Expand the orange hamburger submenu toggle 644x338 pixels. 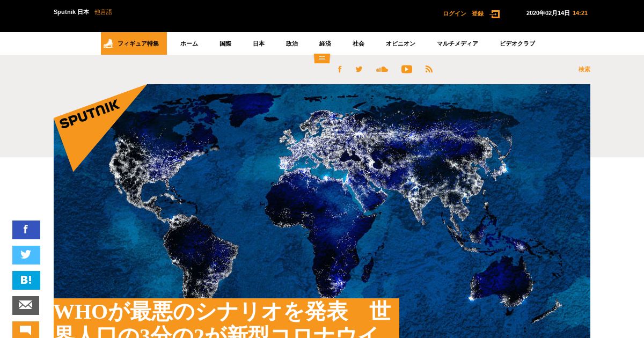coord(322,58)
